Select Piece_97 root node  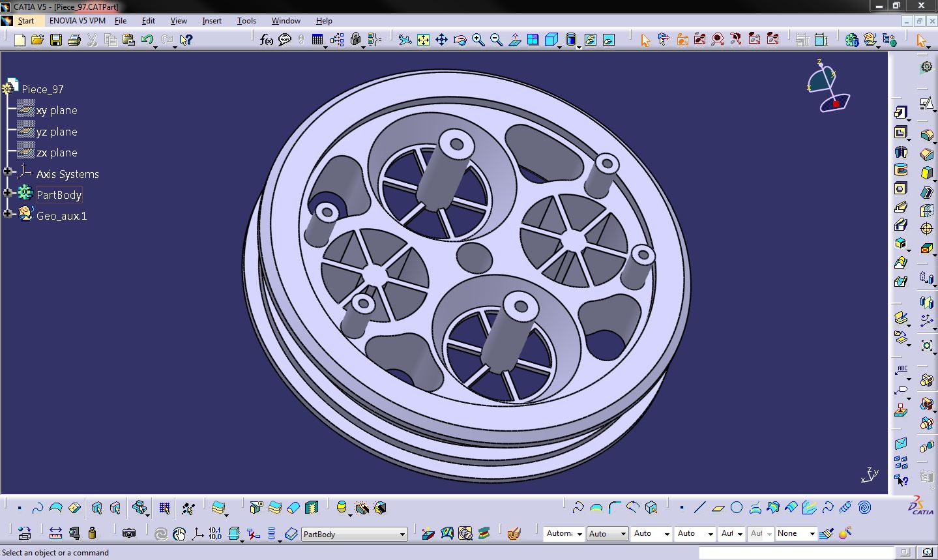pyautogui.click(x=42, y=89)
